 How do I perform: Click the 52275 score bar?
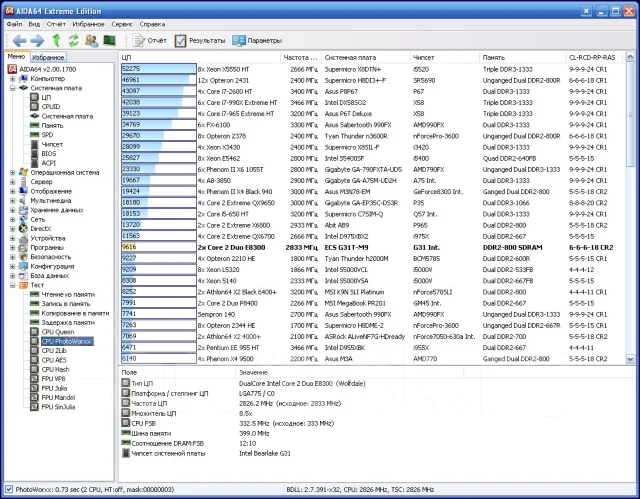click(x=159, y=69)
